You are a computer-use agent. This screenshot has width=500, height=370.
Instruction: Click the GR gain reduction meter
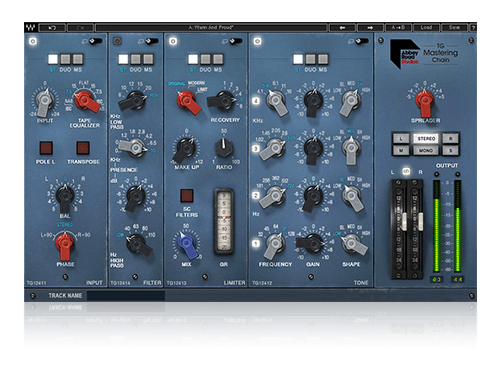(224, 221)
